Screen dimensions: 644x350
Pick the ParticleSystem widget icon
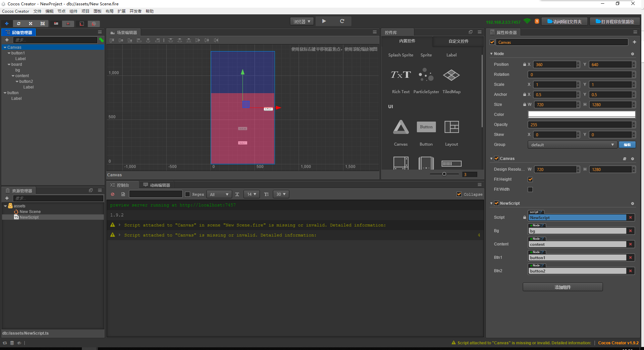pyautogui.click(x=426, y=75)
